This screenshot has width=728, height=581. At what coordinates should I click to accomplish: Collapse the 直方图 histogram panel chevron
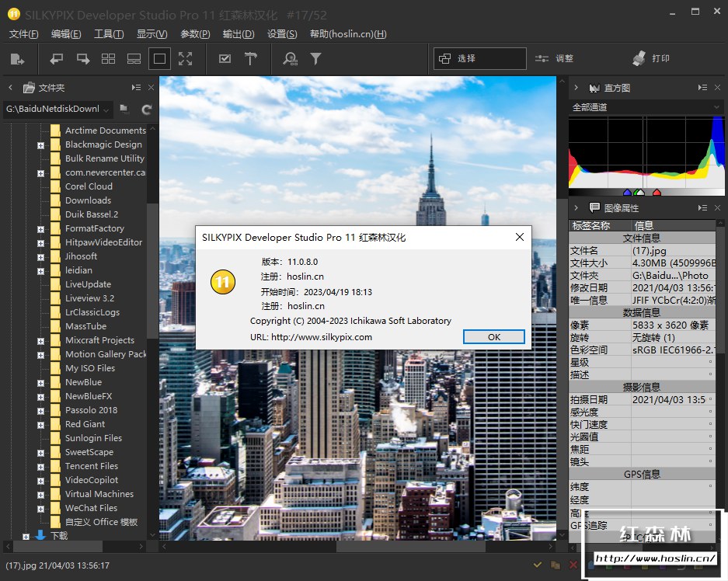[x=576, y=87]
